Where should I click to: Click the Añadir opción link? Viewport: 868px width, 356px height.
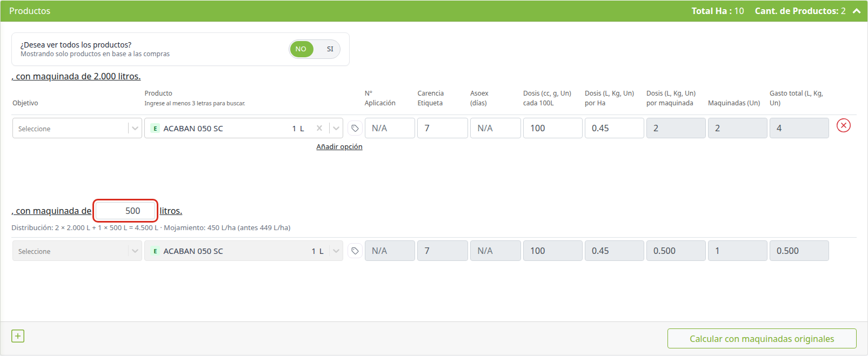[x=339, y=147]
